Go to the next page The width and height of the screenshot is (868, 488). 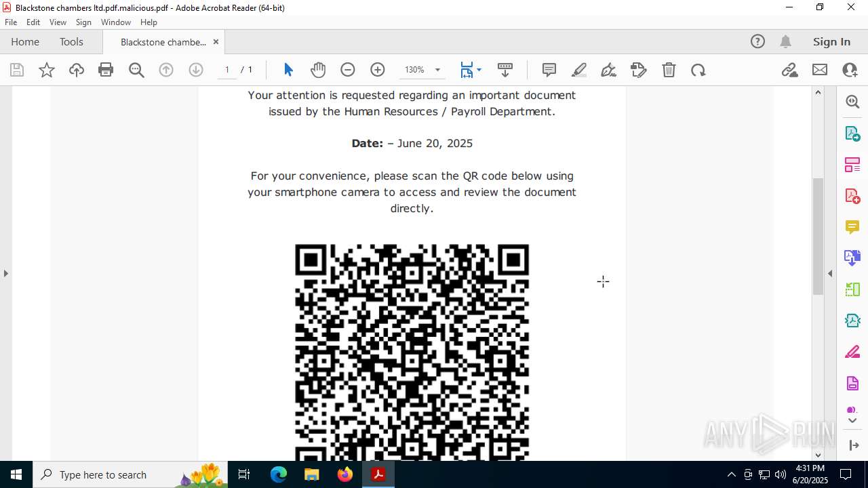tap(196, 70)
